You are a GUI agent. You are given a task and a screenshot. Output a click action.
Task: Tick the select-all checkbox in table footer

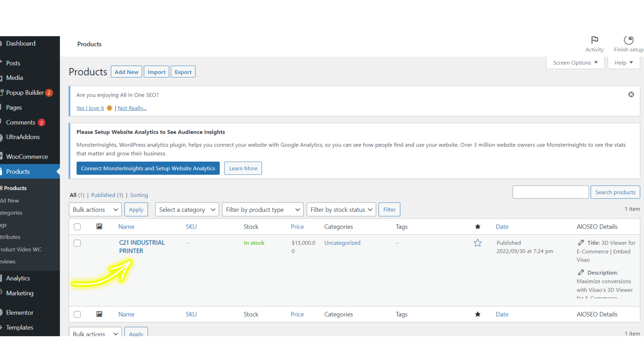click(x=77, y=314)
